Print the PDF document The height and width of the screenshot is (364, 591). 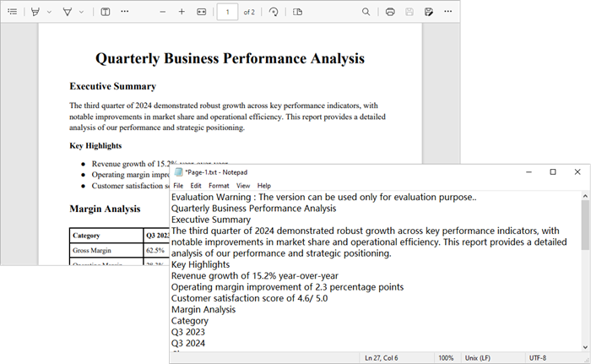pos(390,12)
